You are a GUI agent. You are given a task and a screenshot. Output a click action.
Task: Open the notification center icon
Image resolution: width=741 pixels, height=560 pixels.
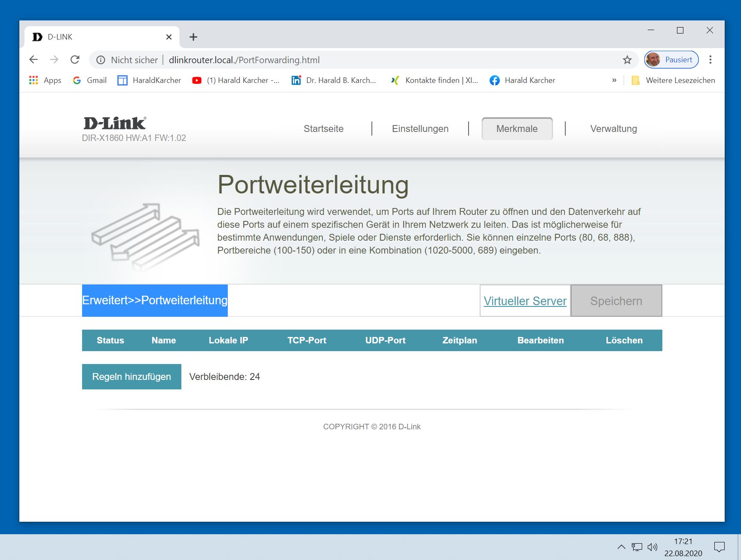pyautogui.click(x=719, y=547)
